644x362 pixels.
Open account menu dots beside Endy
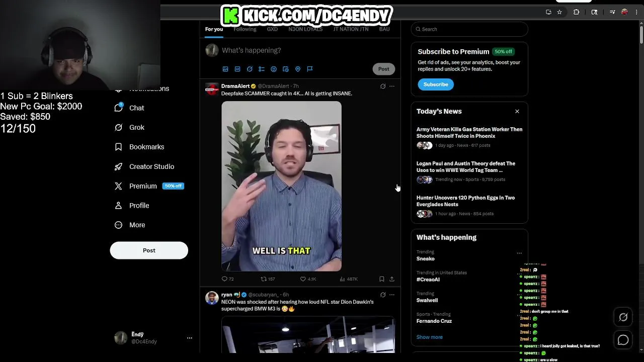(x=190, y=338)
